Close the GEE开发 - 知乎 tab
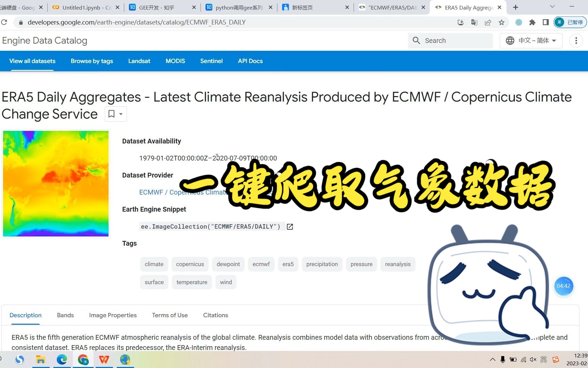The width and height of the screenshot is (588, 368). click(x=194, y=7)
